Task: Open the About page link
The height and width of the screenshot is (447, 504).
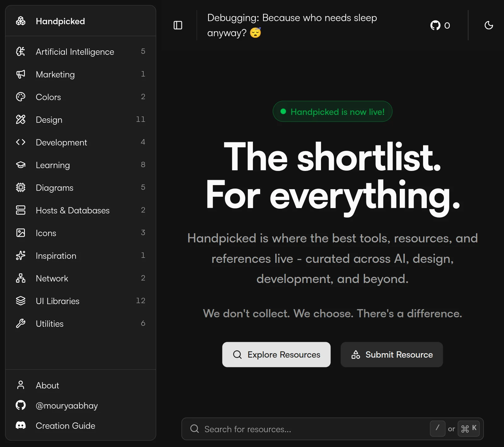Action: pos(81,385)
